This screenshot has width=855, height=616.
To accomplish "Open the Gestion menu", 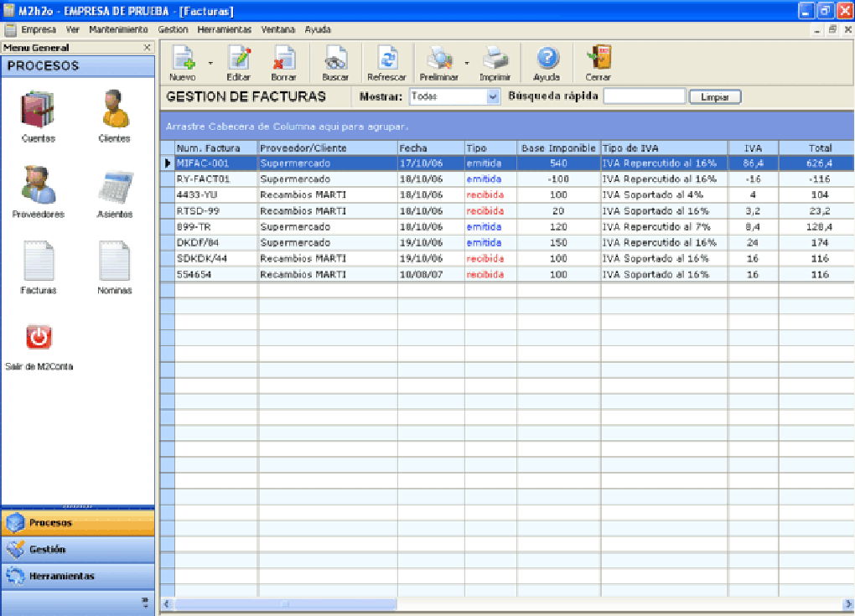I will (x=173, y=29).
